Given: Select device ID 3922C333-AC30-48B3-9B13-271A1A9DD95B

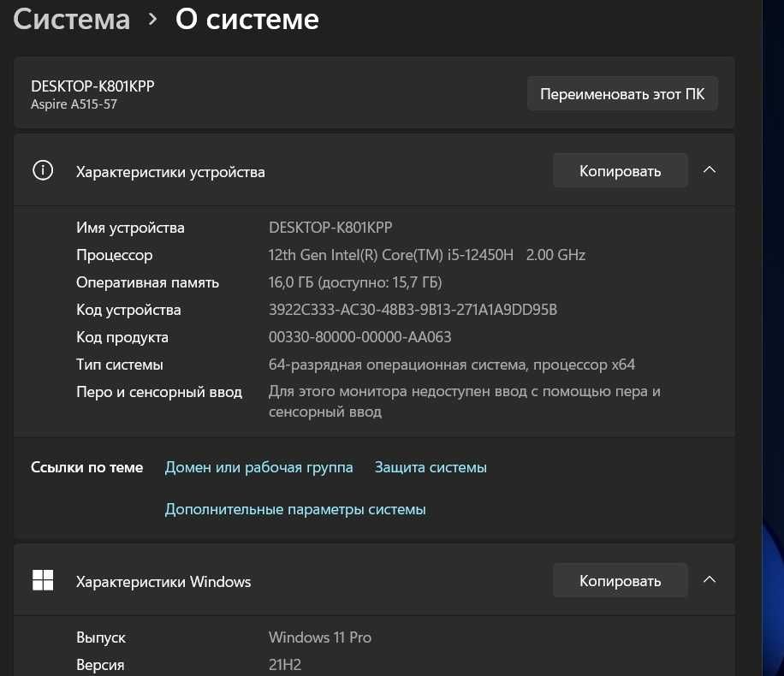Looking at the screenshot, I should click(413, 310).
